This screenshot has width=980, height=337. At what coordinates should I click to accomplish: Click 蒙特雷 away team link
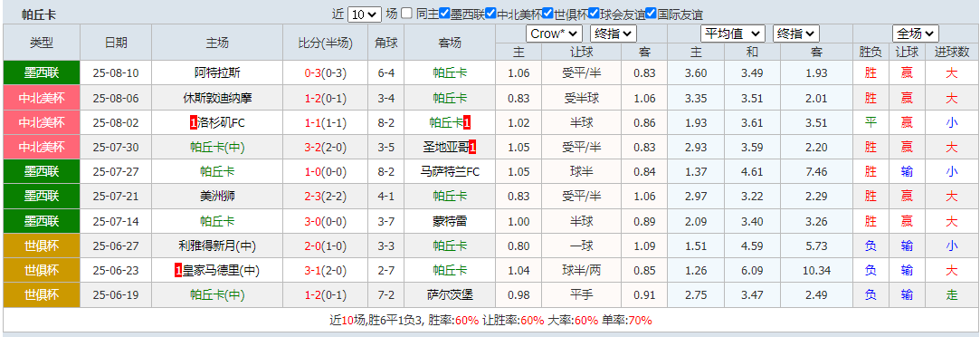pos(450,221)
